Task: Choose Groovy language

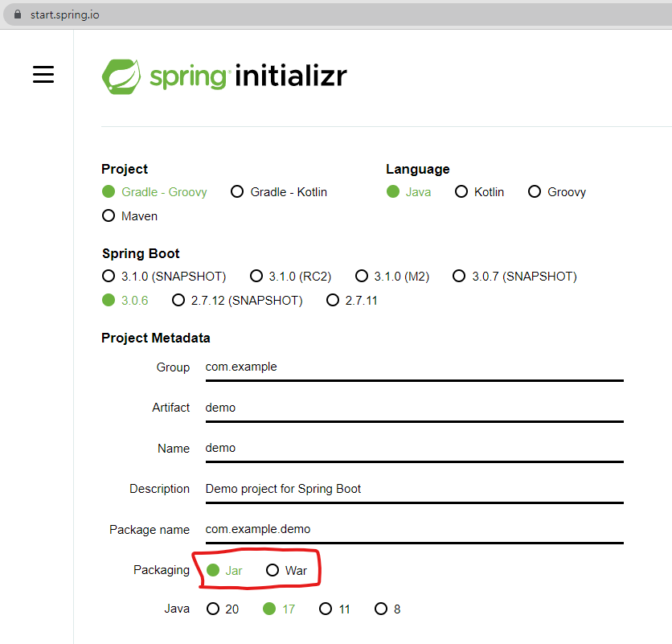Action: (557, 191)
